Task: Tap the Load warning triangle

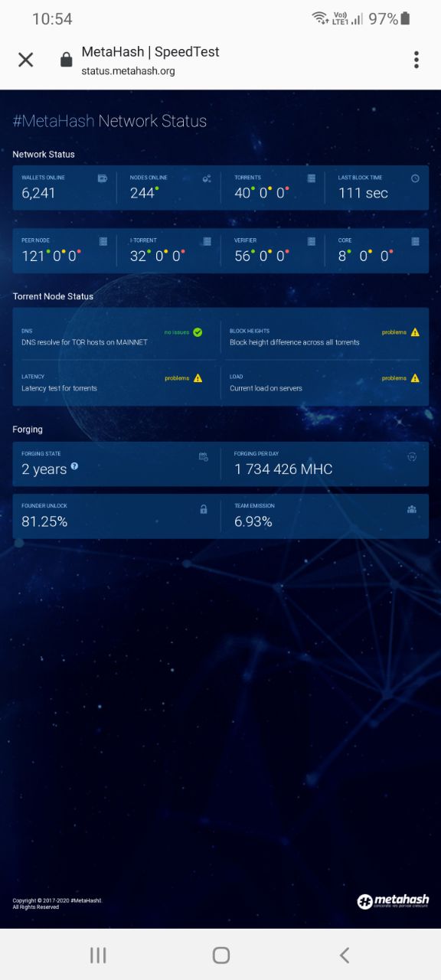Action: (x=415, y=378)
